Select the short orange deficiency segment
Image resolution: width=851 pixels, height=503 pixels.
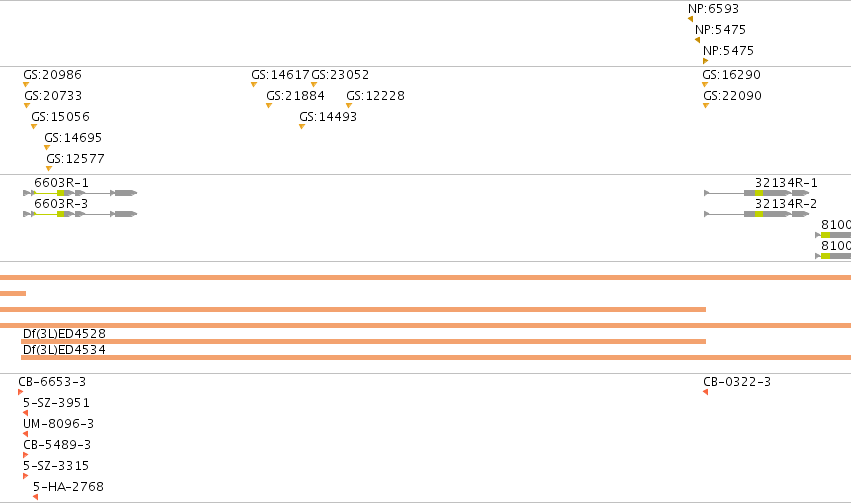[x=13, y=294]
